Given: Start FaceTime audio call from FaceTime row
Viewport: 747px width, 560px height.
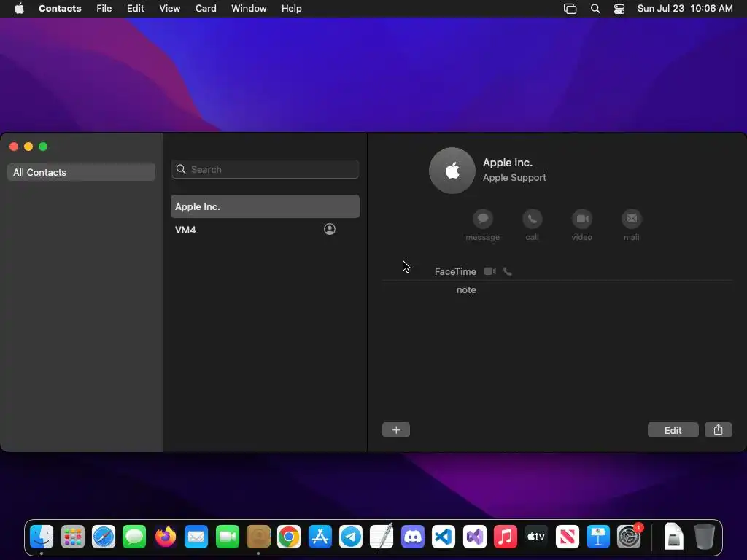Looking at the screenshot, I should pyautogui.click(x=508, y=271).
